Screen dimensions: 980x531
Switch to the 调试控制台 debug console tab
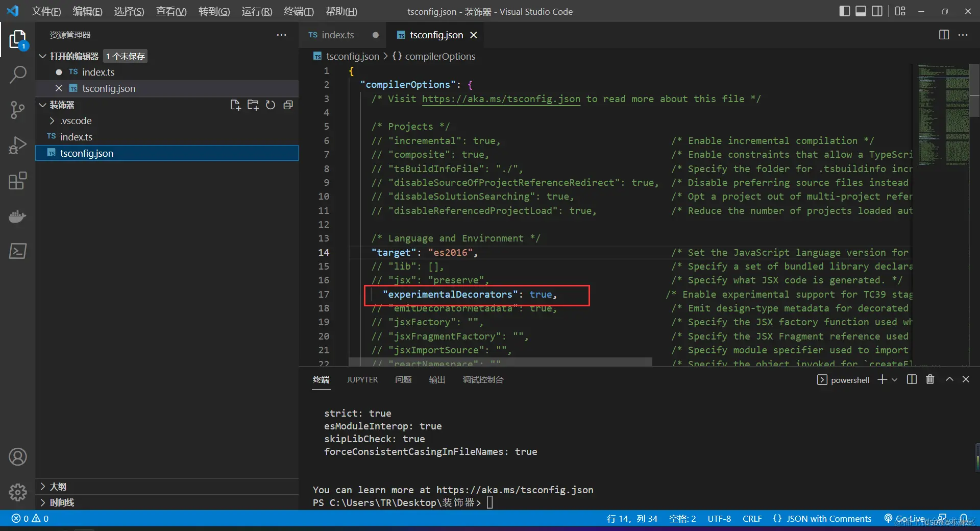(483, 379)
